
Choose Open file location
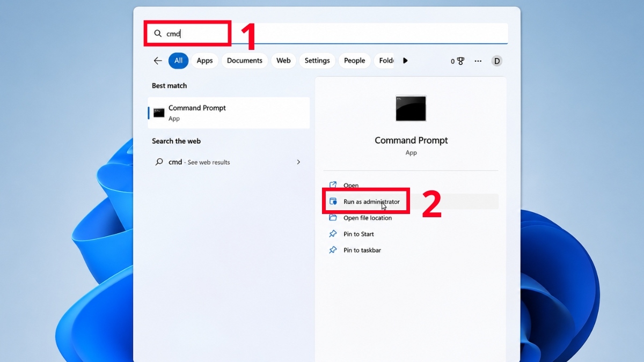pos(368,218)
